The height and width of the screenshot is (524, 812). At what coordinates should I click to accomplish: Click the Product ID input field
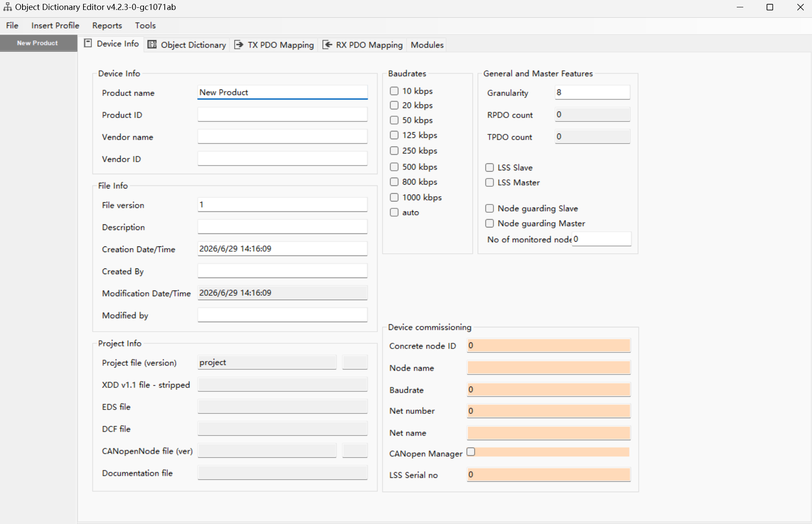tap(282, 114)
